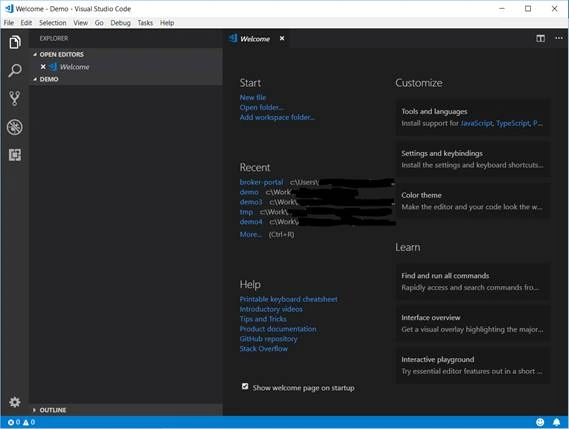Click Add workspace folder... link

coord(277,117)
